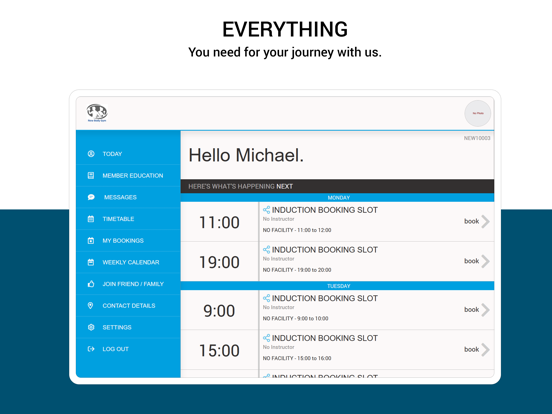Click the MONDAY day header
The image size is (552, 414).
click(338, 197)
